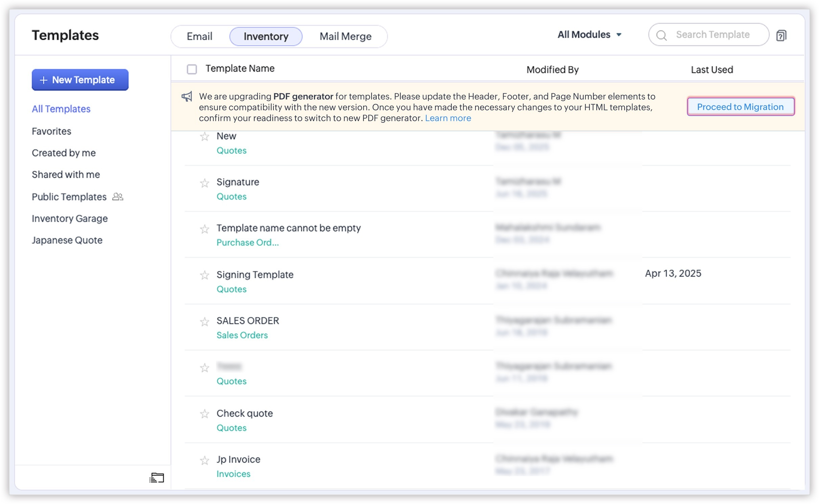Click the search magnifier icon
819x504 pixels.
click(x=661, y=35)
